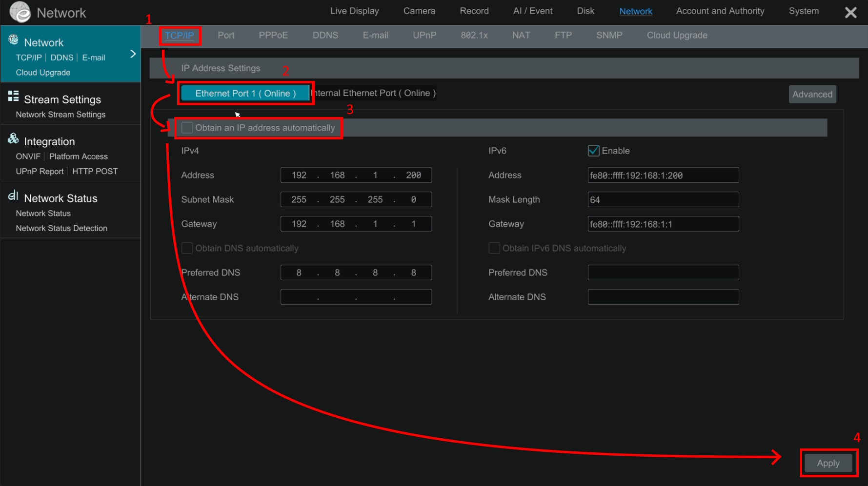
Task: Click the Stream Settings grid icon
Action: pos(13,96)
